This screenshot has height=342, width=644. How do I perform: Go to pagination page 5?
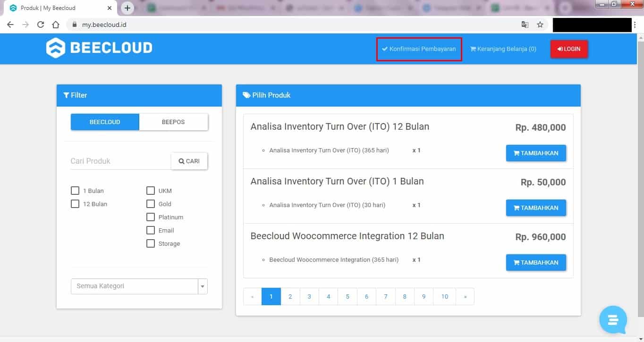click(x=347, y=297)
